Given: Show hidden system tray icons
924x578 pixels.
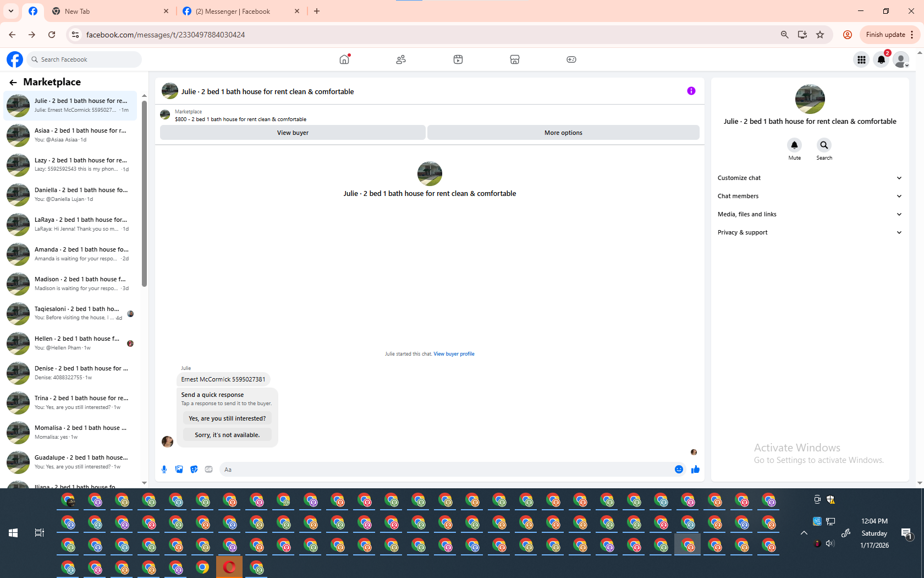Looking at the screenshot, I should point(804,533).
